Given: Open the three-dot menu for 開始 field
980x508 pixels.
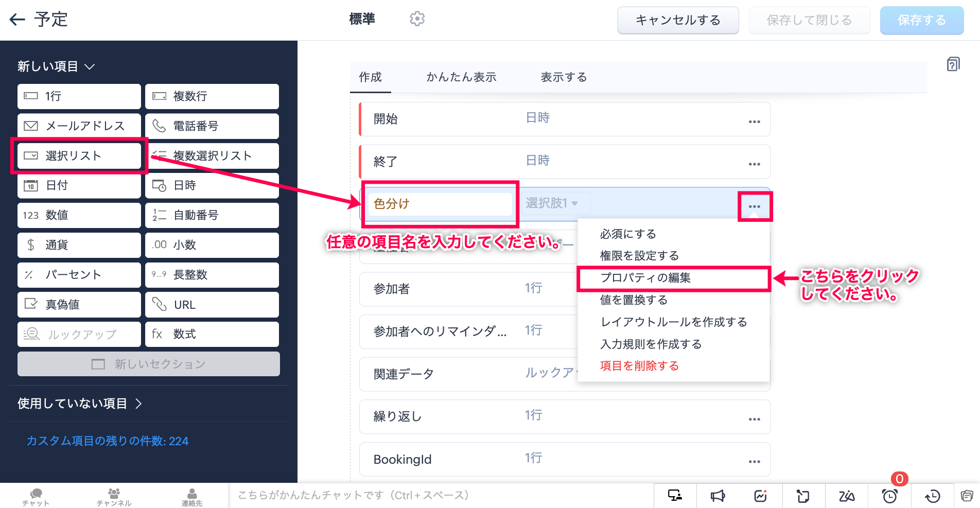Looking at the screenshot, I should tap(754, 122).
